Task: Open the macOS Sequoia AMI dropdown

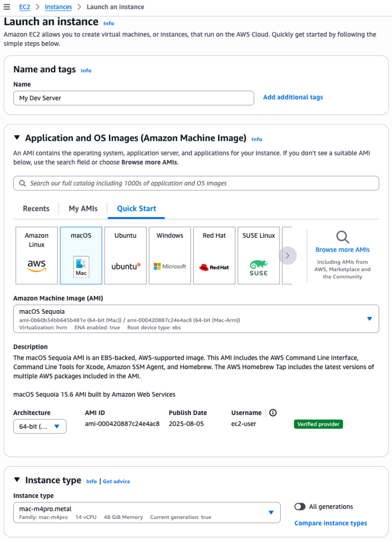Action: (x=369, y=319)
